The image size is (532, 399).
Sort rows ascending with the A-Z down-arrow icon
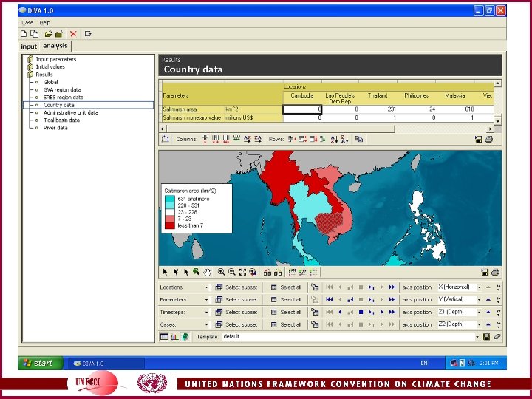pos(334,139)
